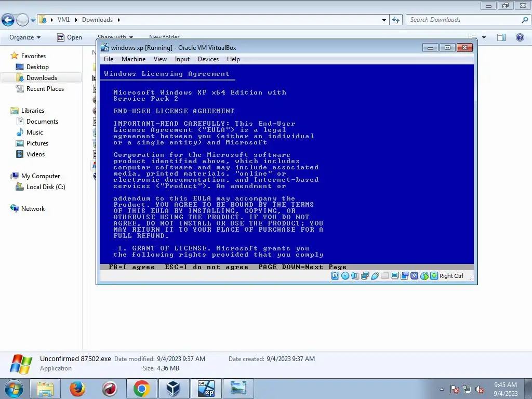Open Explorer help with the question mark icon

[520, 37]
